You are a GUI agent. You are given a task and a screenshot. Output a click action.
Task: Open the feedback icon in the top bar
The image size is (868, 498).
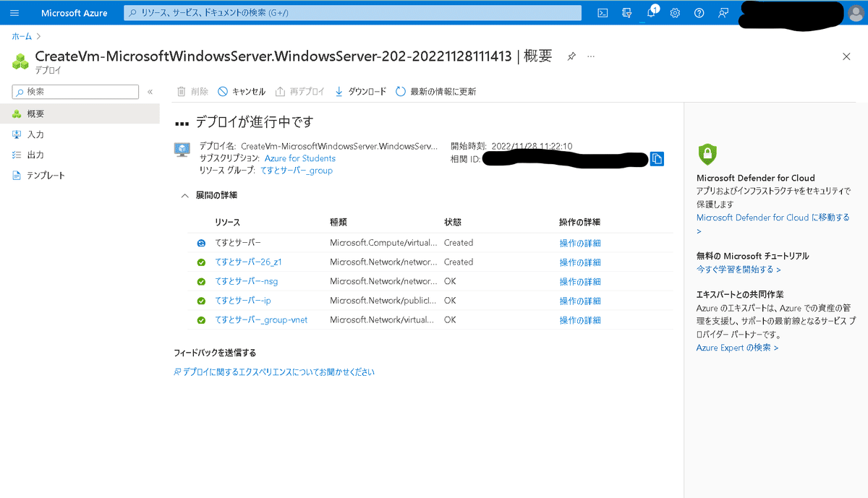723,13
